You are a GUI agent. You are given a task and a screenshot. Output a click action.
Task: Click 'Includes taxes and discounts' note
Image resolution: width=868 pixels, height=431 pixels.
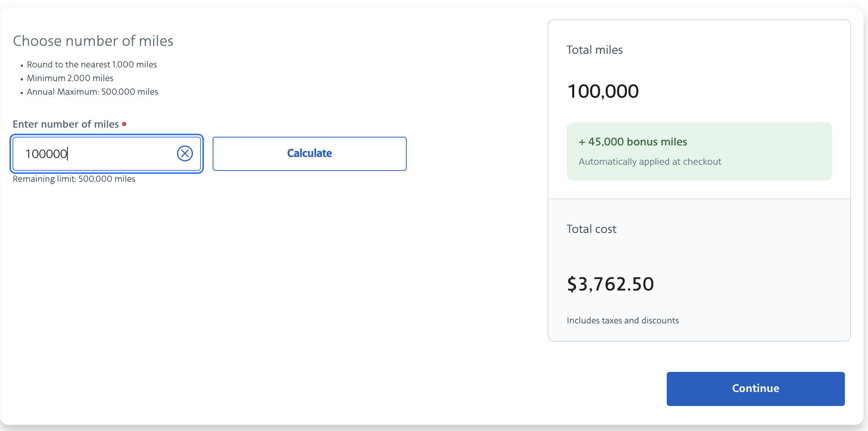coord(623,320)
